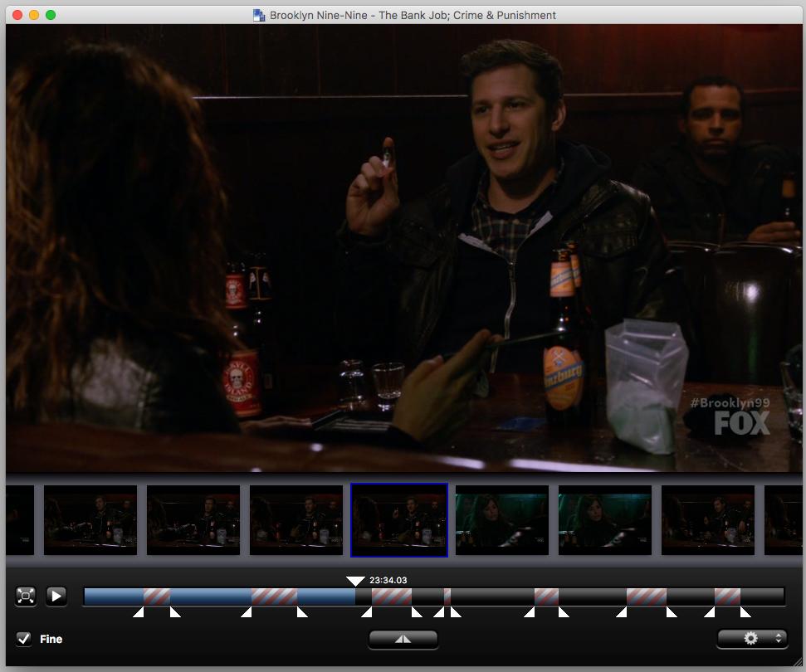Click the end marker of the fifth striped segment

point(564,612)
